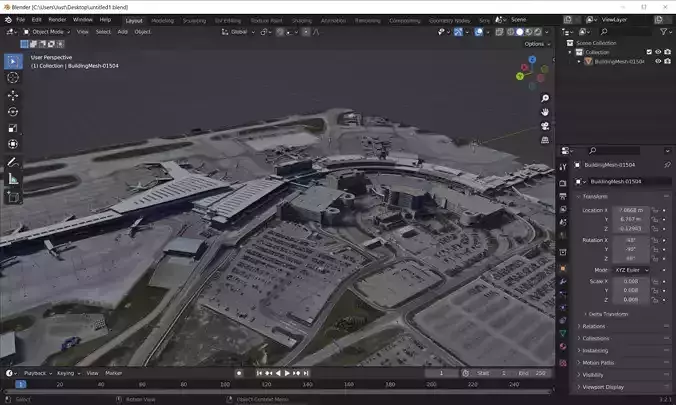This screenshot has width=676, height=405.
Task: Pick the Rotate tool
Action: tap(13, 112)
